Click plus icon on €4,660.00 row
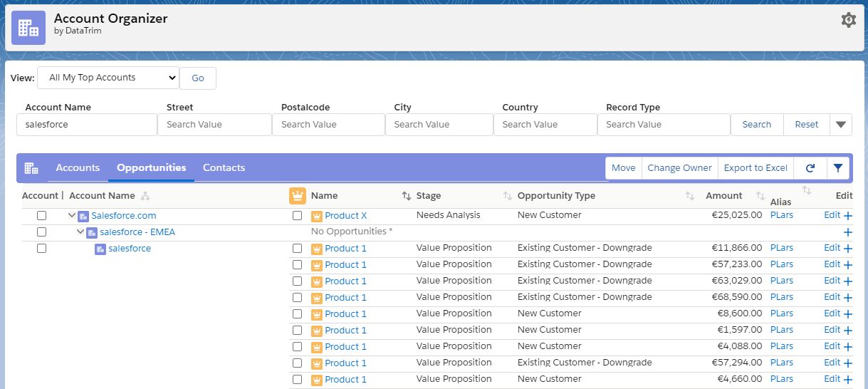The image size is (868, 389). tap(847, 380)
